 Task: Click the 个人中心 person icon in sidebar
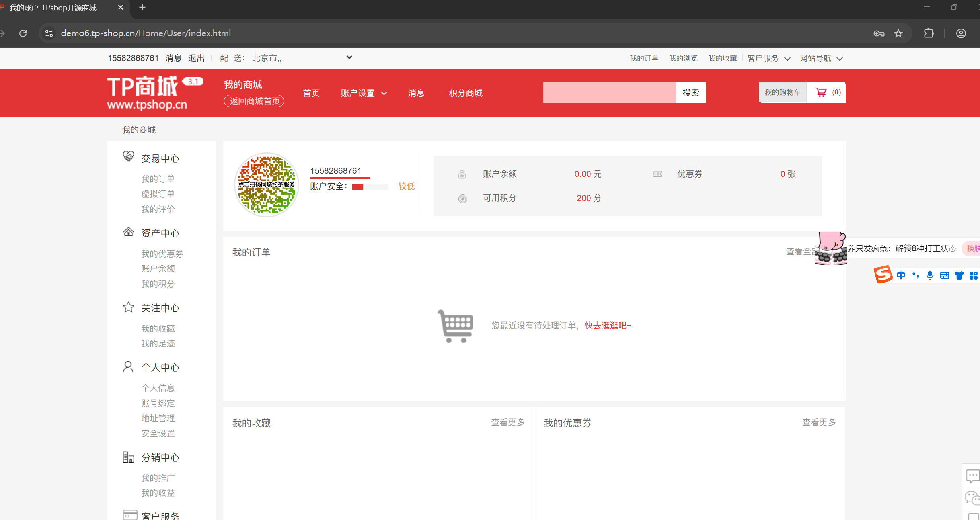click(x=128, y=366)
